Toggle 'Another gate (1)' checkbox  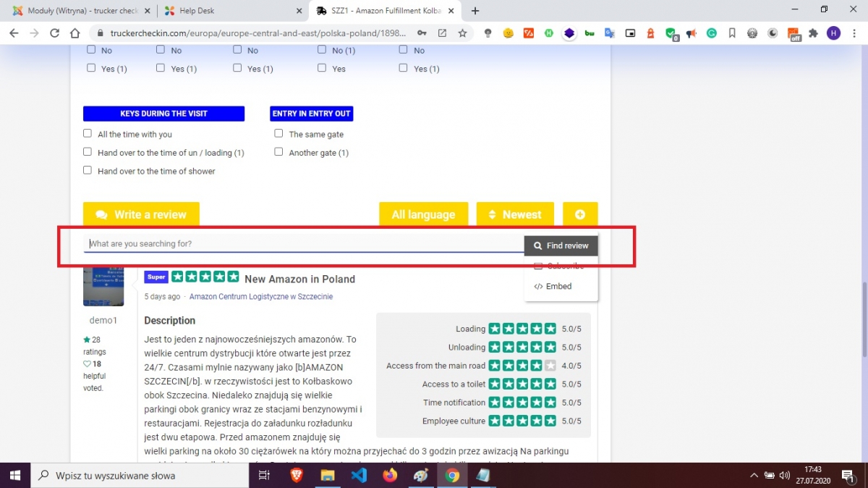pyautogui.click(x=278, y=153)
